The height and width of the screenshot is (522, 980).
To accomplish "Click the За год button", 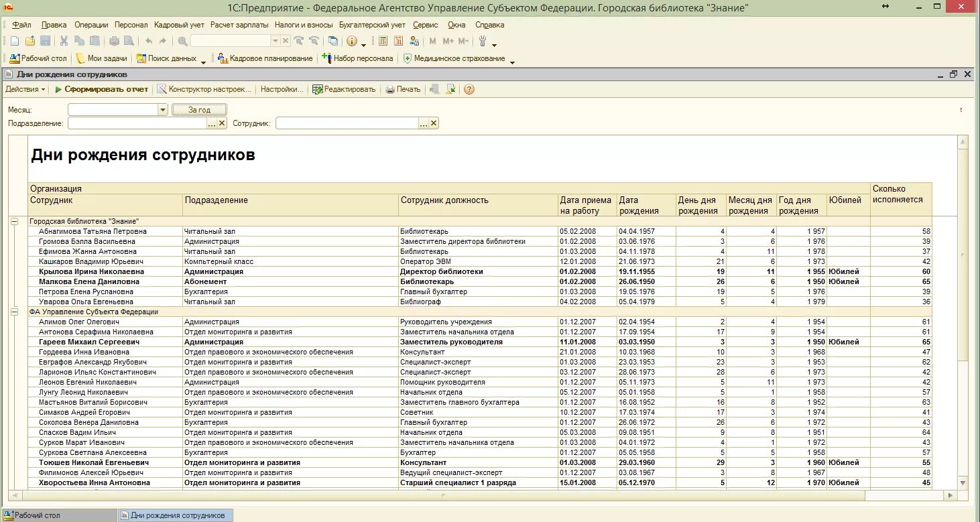I will (x=199, y=110).
